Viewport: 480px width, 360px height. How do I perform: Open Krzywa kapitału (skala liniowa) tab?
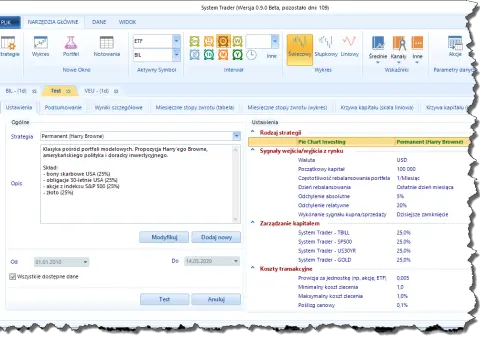[x=377, y=107]
